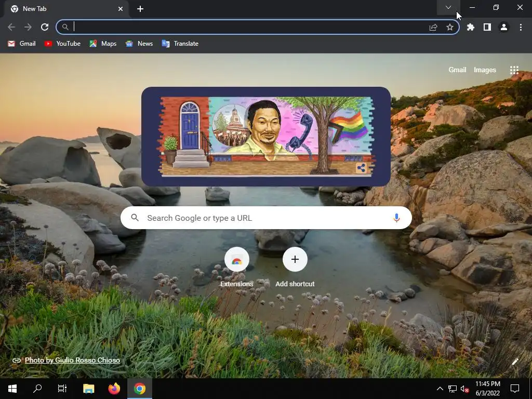Open the Images link
Image resolution: width=532 pixels, height=399 pixels.
click(485, 70)
